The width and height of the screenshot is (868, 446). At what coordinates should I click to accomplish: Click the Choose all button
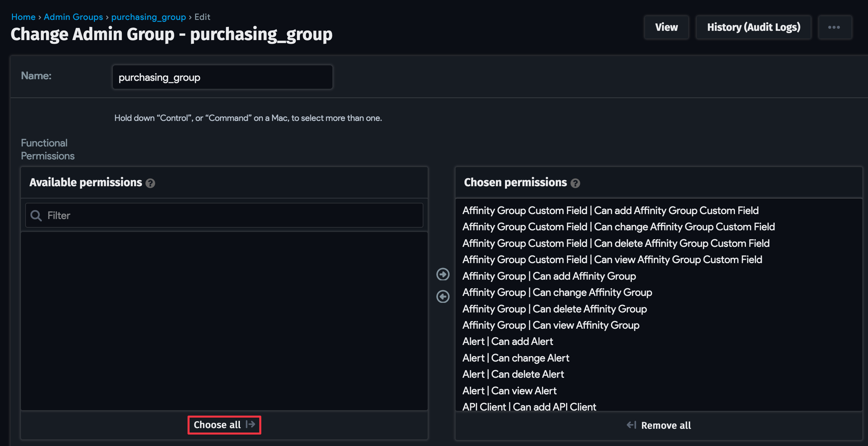click(224, 425)
